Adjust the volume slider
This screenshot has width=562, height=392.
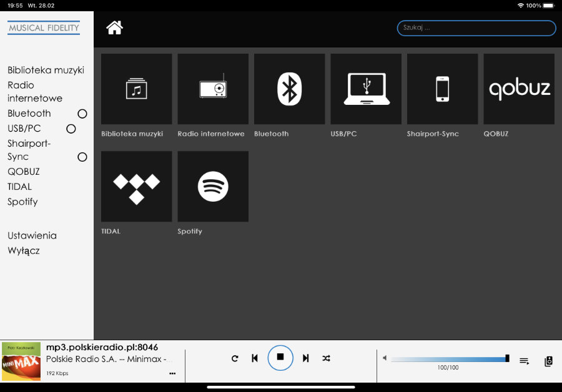click(x=450, y=358)
